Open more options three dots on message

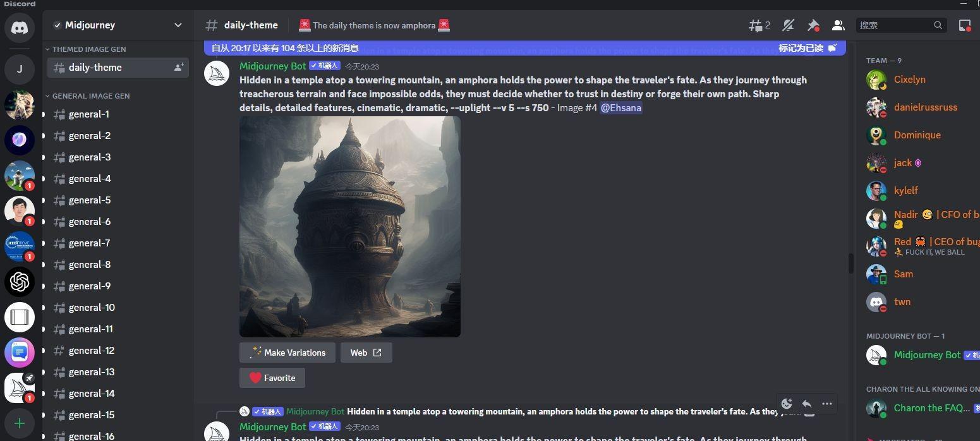pyautogui.click(x=827, y=404)
